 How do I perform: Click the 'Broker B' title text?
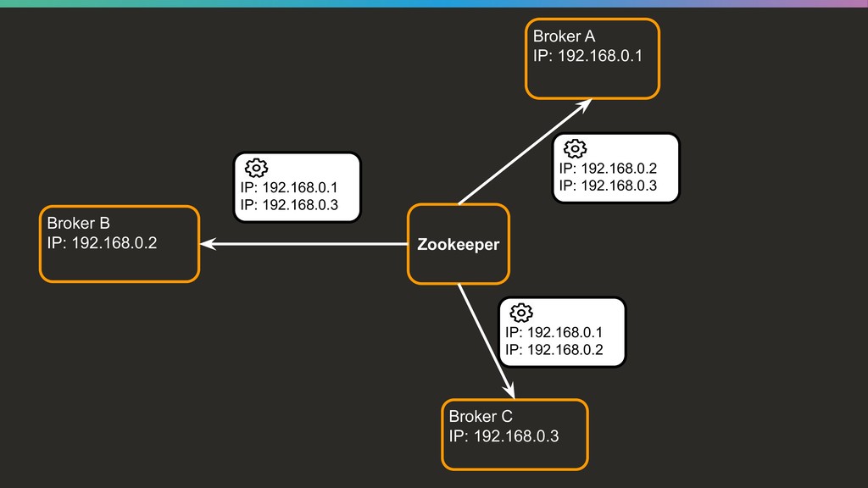tap(79, 223)
